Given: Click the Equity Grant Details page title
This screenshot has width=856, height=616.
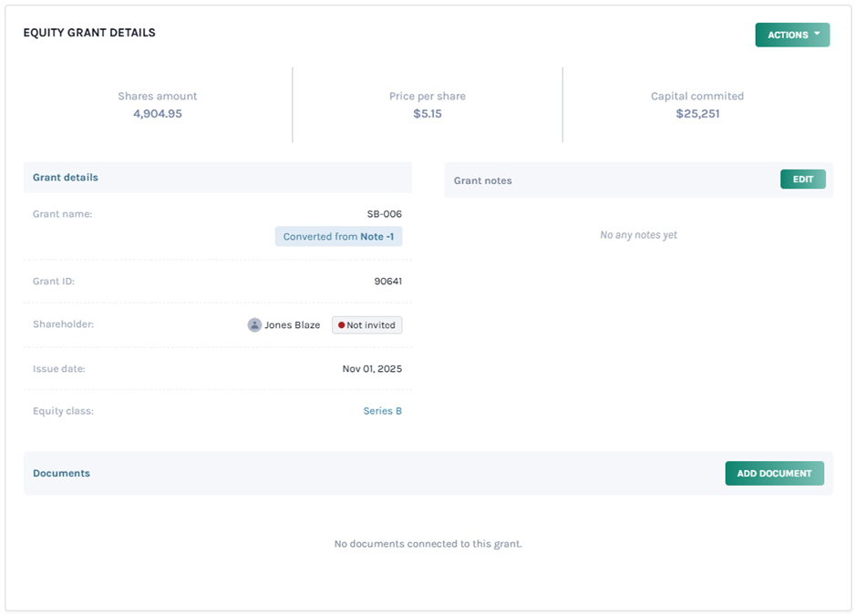Looking at the screenshot, I should coord(89,33).
